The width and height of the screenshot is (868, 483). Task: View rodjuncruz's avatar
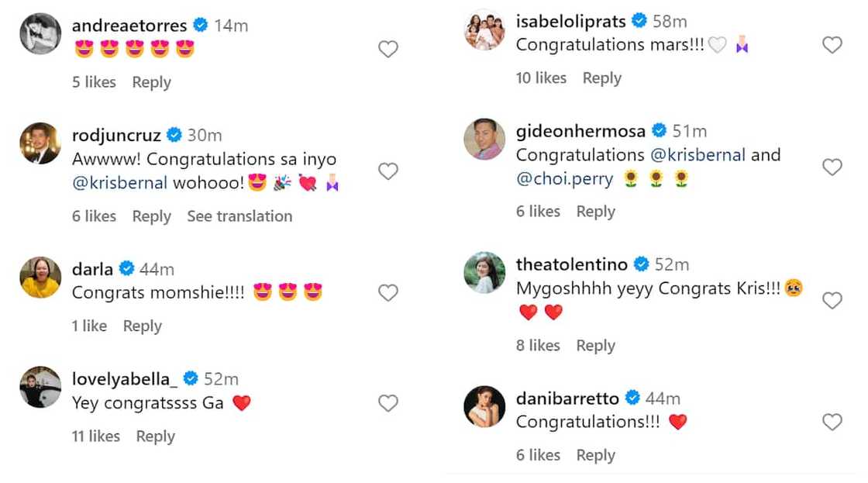pos(40,143)
